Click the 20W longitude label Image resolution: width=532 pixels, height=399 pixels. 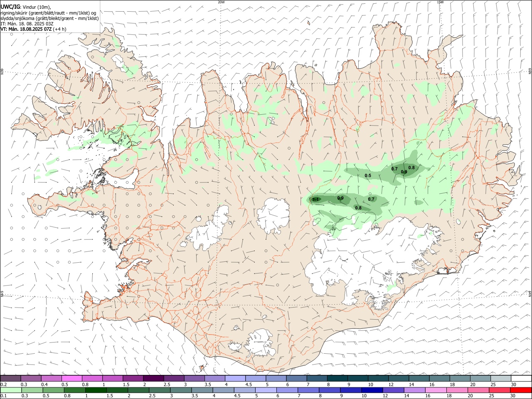[x=221, y=2]
